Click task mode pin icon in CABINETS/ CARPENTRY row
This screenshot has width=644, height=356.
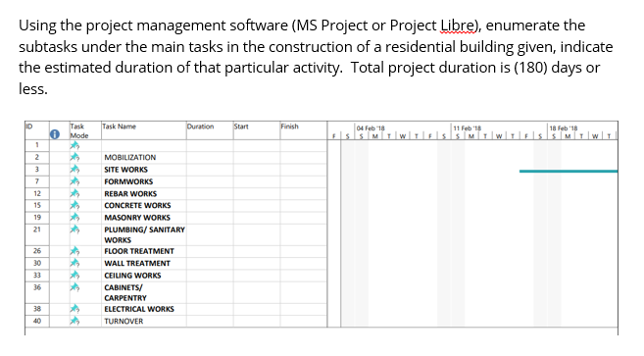point(74,287)
